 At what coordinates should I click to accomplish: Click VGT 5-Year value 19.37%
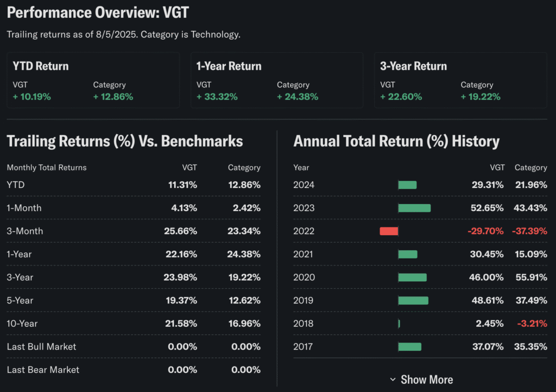(181, 301)
